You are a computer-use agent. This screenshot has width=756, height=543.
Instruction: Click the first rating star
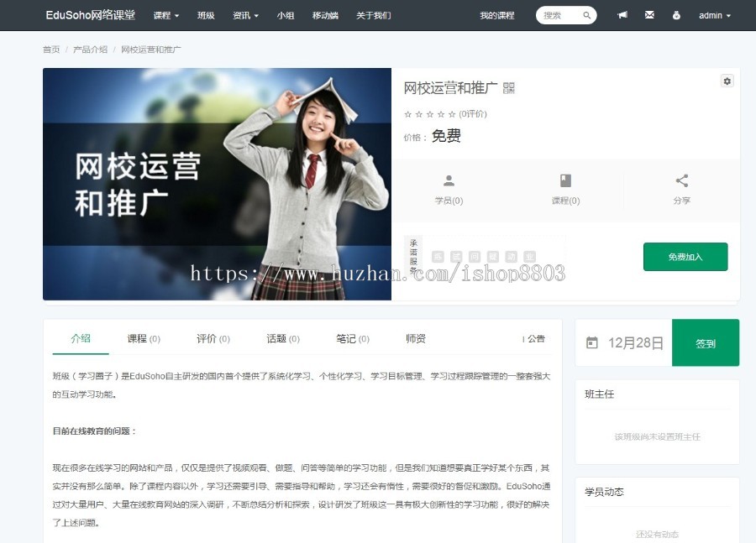tap(408, 114)
